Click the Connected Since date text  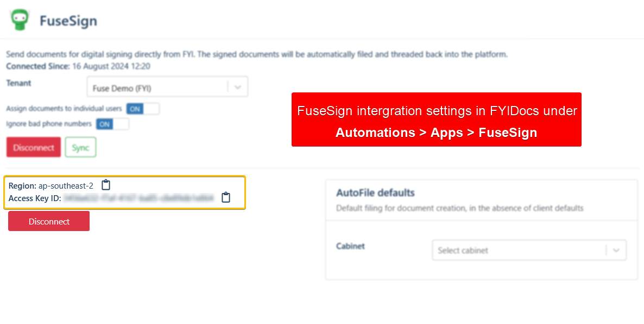(111, 66)
